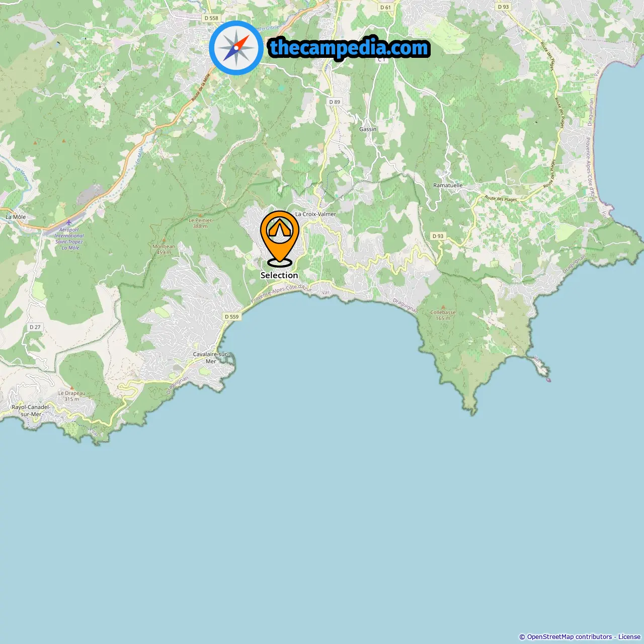Click the D 559 road shield
The height and width of the screenshot is (644, 644).
tap(232, 316)
